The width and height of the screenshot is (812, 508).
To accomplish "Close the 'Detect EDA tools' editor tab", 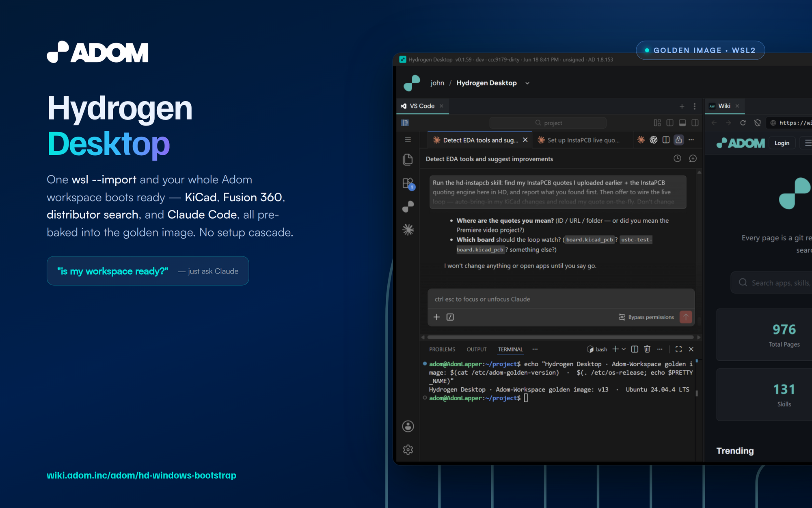I will tap(525, 140).
